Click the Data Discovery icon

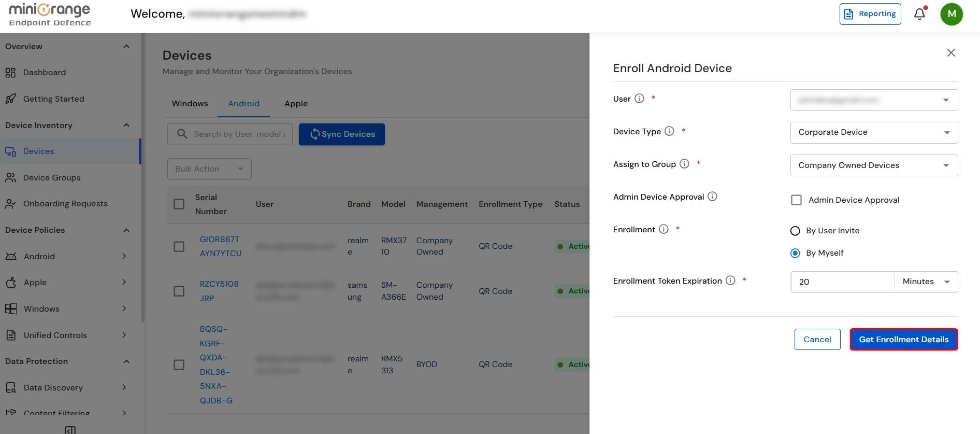(11, 387)
